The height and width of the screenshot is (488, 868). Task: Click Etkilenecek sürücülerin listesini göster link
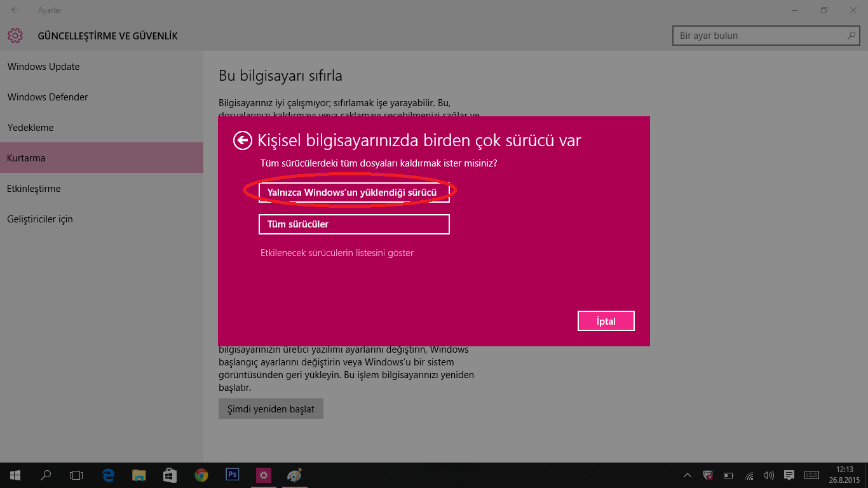pos(337,253)
